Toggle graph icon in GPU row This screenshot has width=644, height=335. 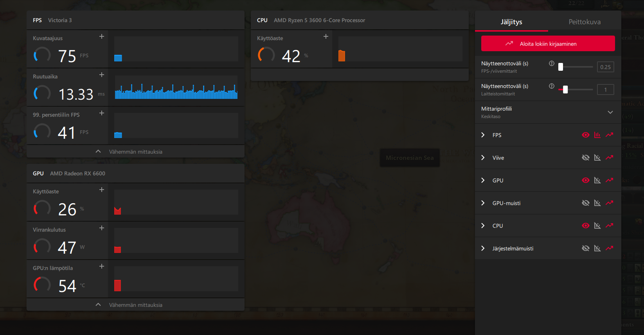point(597,180)
